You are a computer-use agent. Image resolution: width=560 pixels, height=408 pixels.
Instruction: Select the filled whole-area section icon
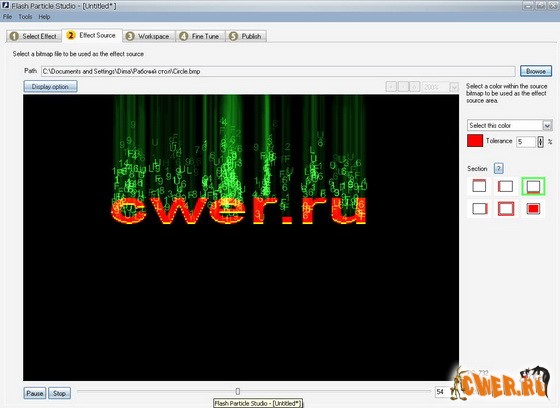click(533, 209)
